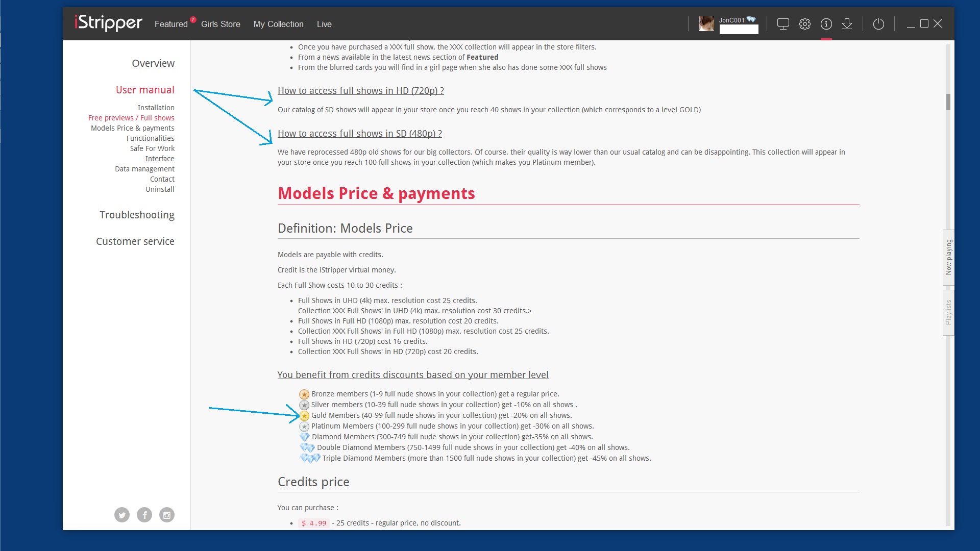The width and height of the screenshot is (980, 551).
Task: Click the info help icon
Action: coord(826,24)
